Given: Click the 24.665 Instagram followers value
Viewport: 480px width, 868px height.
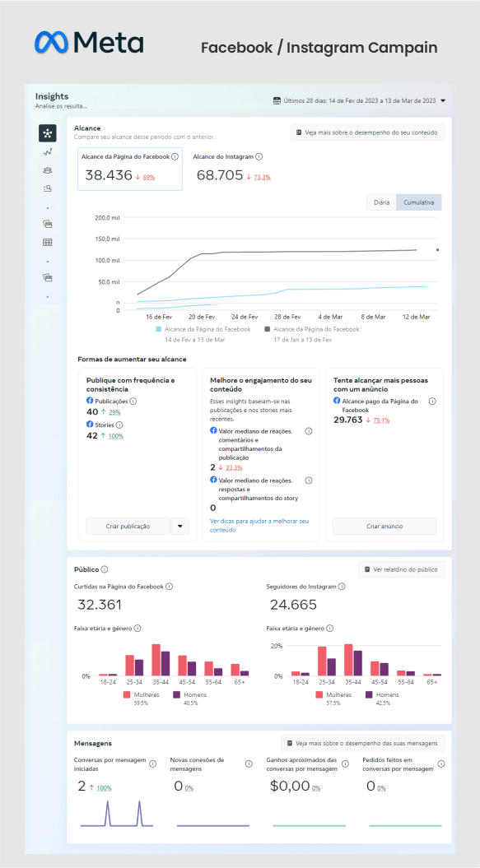Looking at the screenshot, I should coord(293,605).
